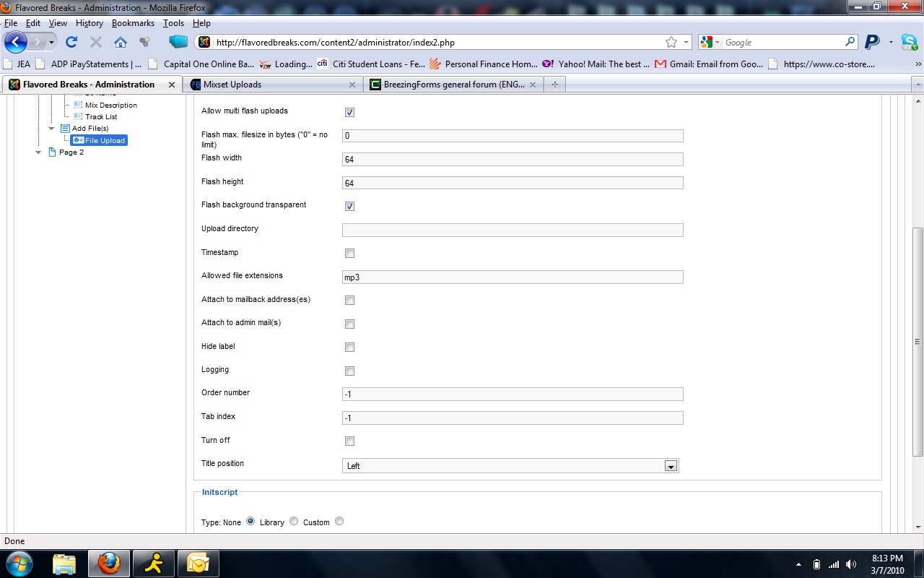Close the BreezingForms forum tab
The width and height of the screenshot is (924, 578).
533,85
